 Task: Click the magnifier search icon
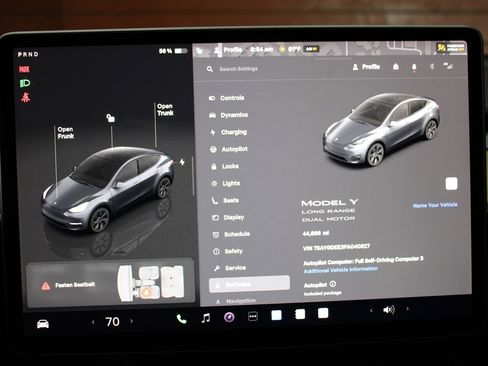[x=210, y=69]
